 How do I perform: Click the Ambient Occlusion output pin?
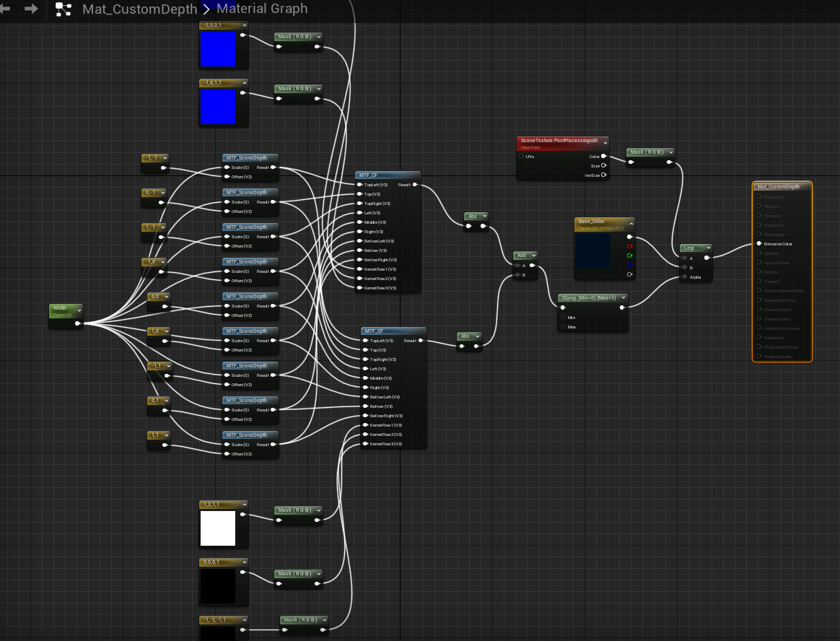tap(759, 328)
